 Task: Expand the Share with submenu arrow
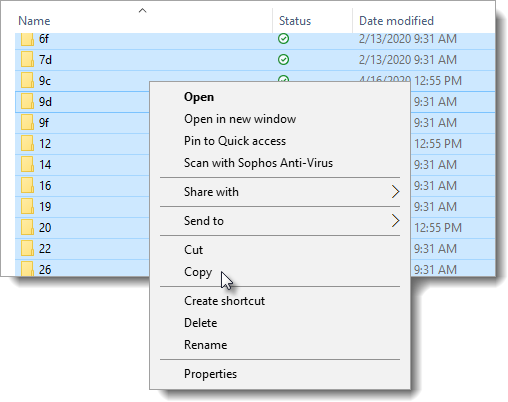coord(395,192)
